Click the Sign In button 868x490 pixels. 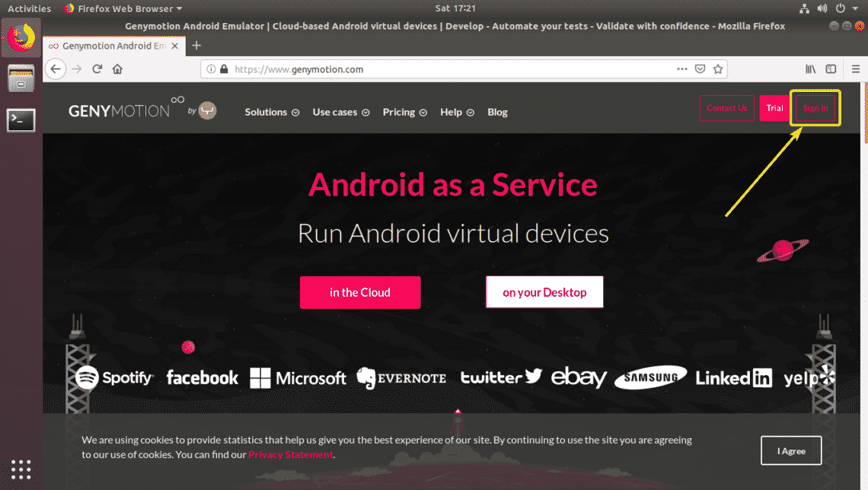[x=815, y=108]
